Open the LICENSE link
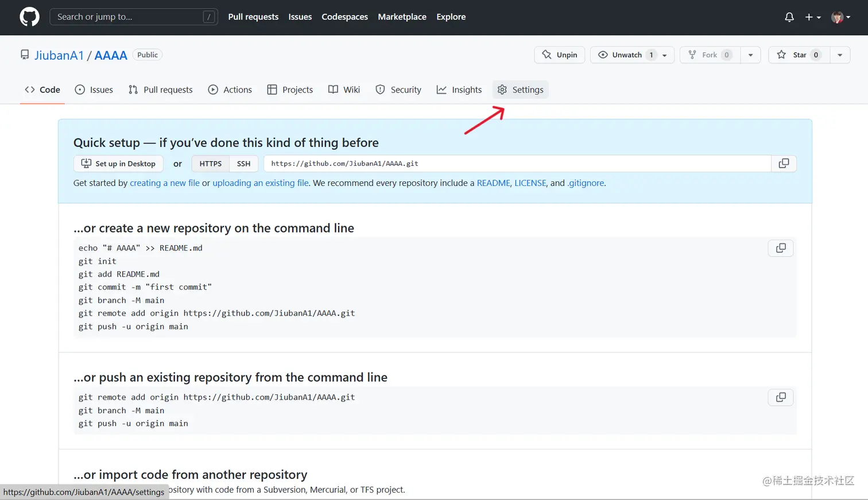The width and height of the screenshot is (868, 500). click(530, 183)
